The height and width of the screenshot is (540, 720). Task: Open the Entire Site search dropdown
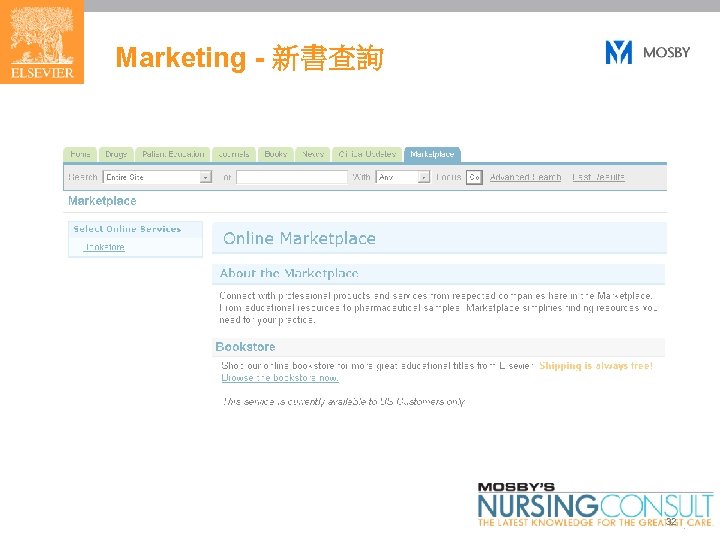157,177
